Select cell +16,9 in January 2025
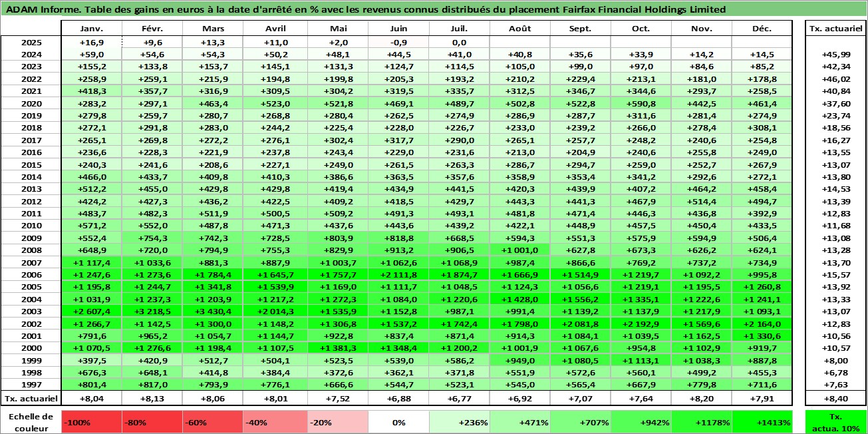 tap(91, 42)
